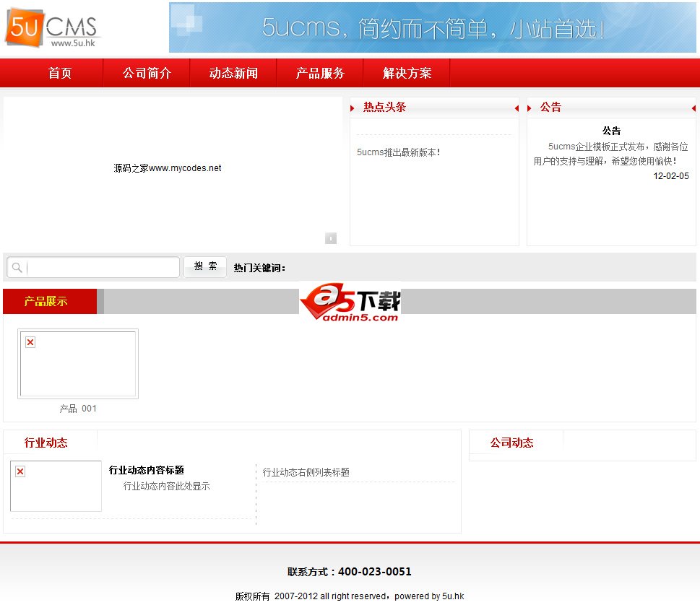This screenshot has width=700, height=605.
Task: Click the slideshow number indicator square
Action: pos(330,238)
